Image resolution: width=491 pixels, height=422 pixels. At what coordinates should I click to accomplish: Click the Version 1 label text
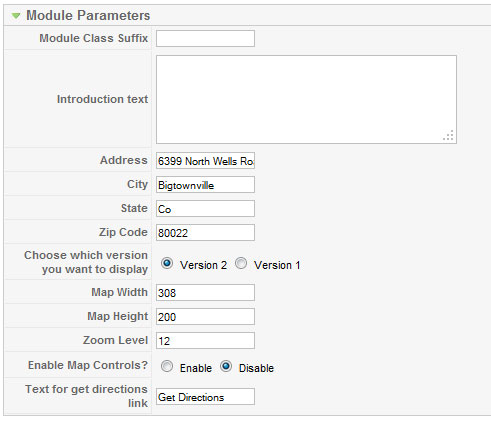tap(277, 265)
